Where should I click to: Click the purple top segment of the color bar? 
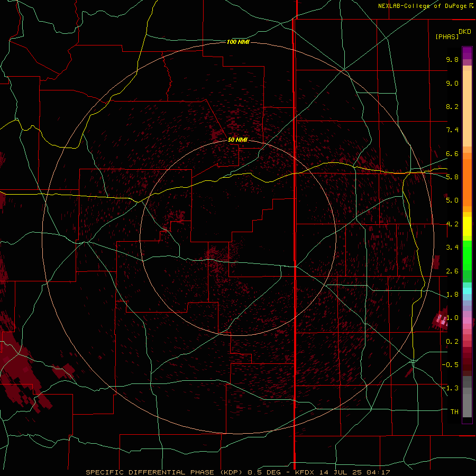[467, 53]
